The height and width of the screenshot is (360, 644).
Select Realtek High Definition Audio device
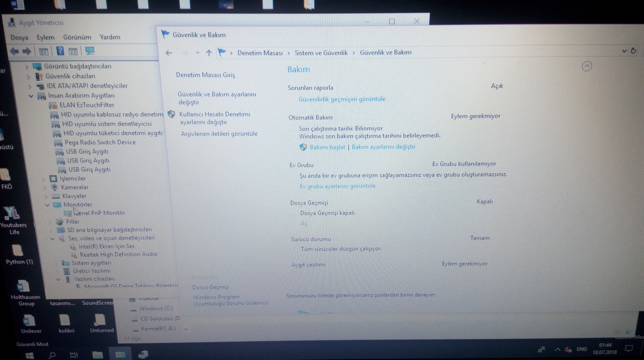coord(119,254)
